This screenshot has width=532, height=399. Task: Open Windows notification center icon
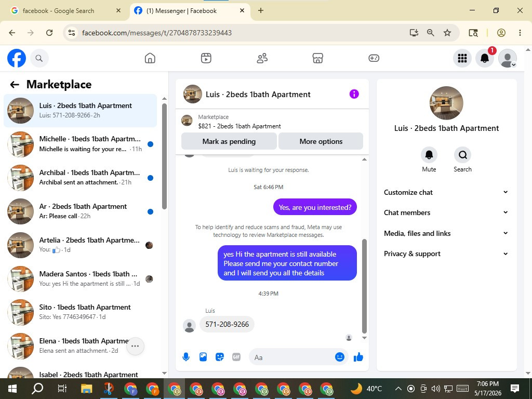click(x=515, y=389)
